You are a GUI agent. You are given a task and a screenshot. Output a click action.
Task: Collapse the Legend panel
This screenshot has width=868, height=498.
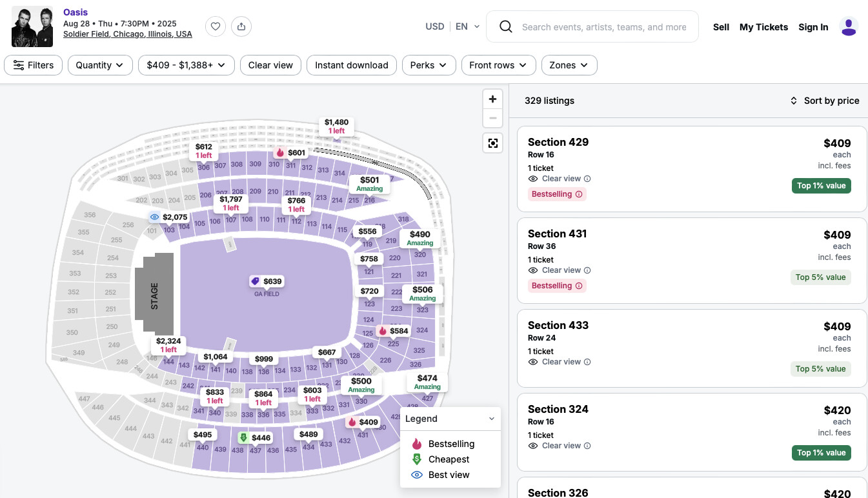click(x=491, y=419)
